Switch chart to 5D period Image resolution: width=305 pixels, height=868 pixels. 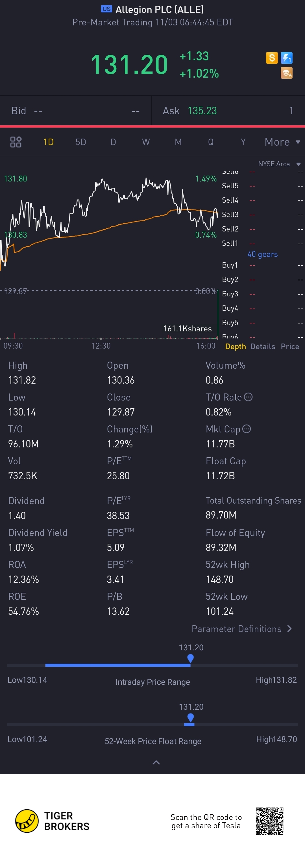click(81, 142)
